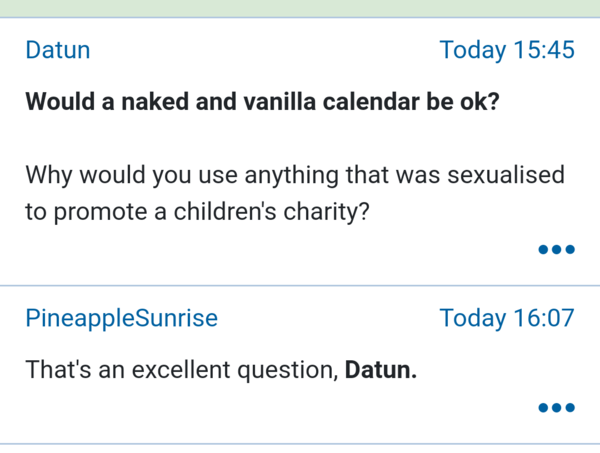600x453 pixels.
Task: Click the bold quoted calendar question
Action: 262,102
